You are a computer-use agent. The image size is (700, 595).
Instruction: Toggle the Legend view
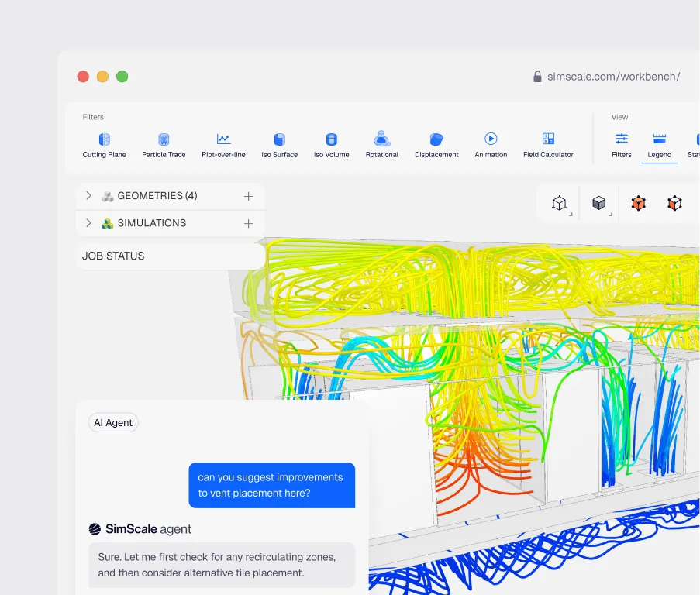660,146
